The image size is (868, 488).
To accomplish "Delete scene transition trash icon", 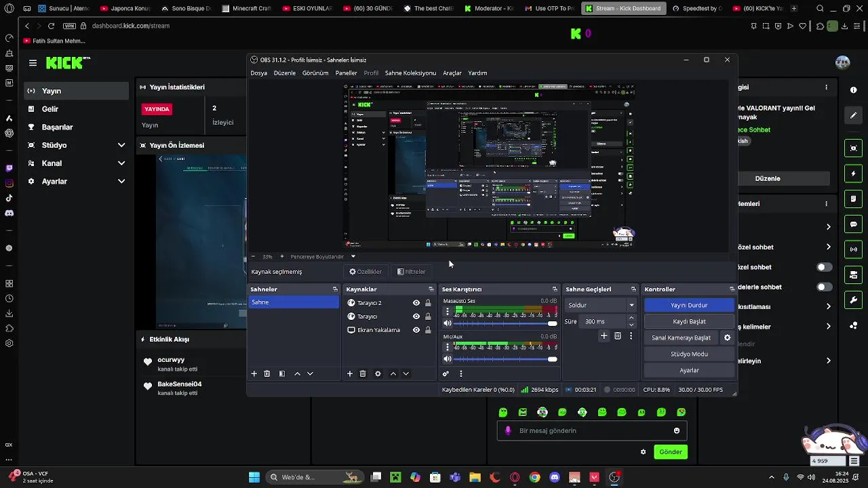I will (x=617, y=335).
